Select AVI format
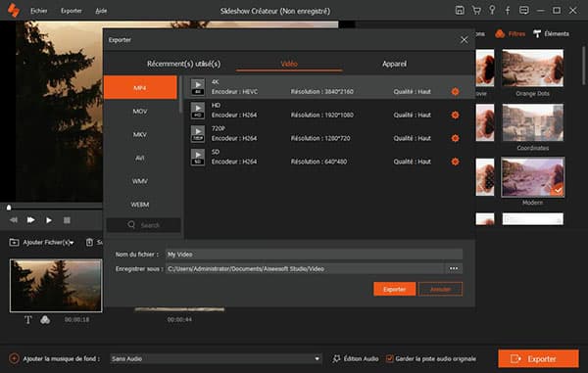588x373 pixels. tap(140, 158)
